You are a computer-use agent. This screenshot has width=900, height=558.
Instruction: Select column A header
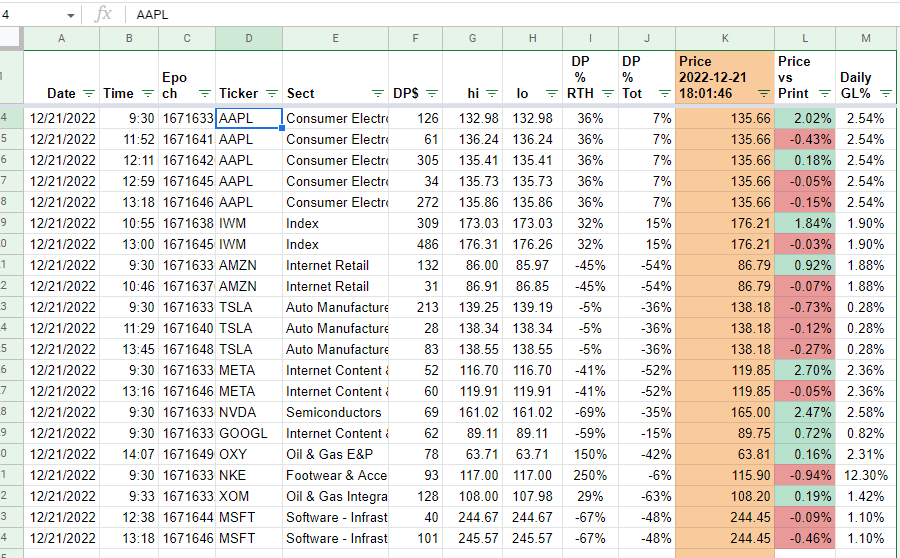point(61,38)
